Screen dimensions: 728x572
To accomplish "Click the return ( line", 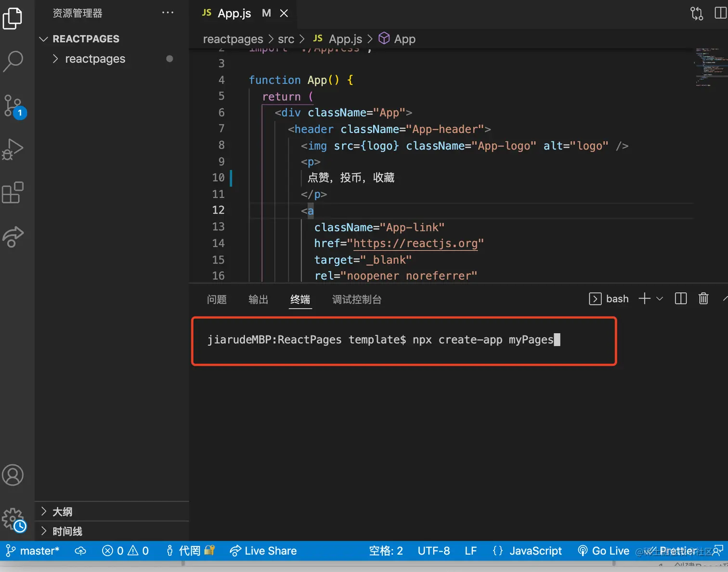I will [287, 96].
